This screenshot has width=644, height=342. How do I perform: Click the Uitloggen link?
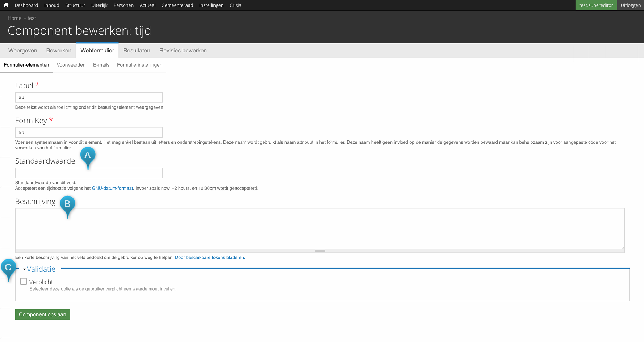[630, 5]
